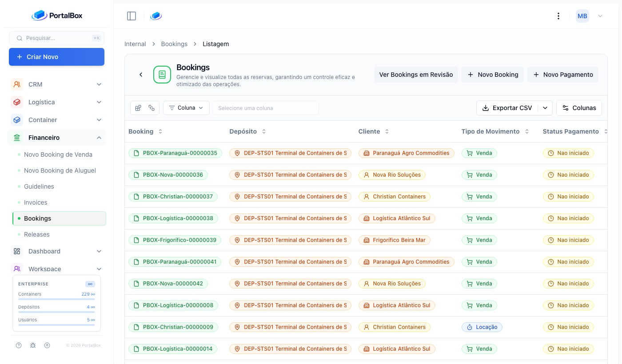The width and height of the screenshot is (622, 364).
Task: Click the blue Container box icon
Action: 17,120
